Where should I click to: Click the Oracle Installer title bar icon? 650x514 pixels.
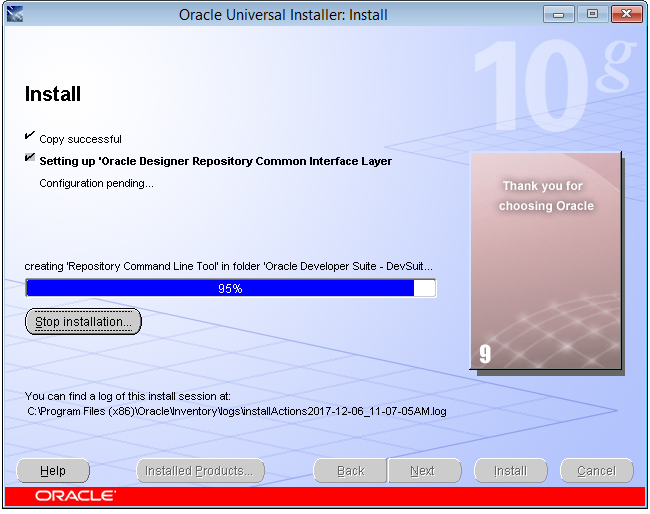tap(15, 14)
